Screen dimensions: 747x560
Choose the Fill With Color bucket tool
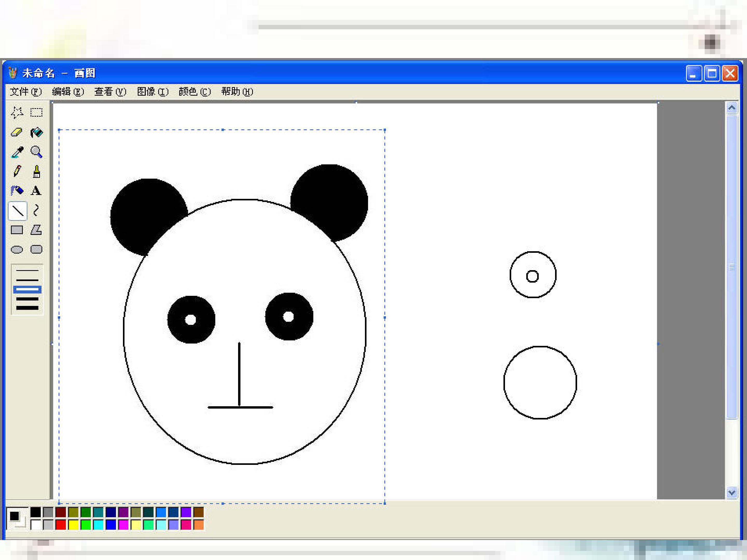(37, 132)
